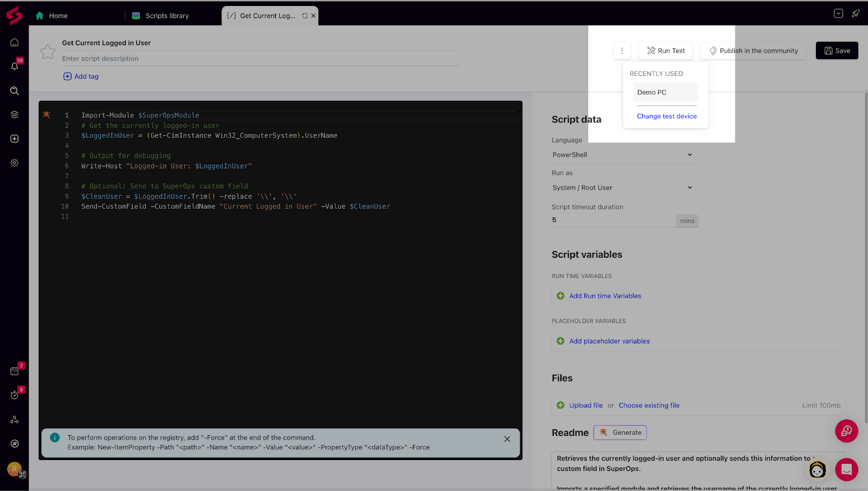Open the red headset support button

pyautogui.click(x=846, y=431)
